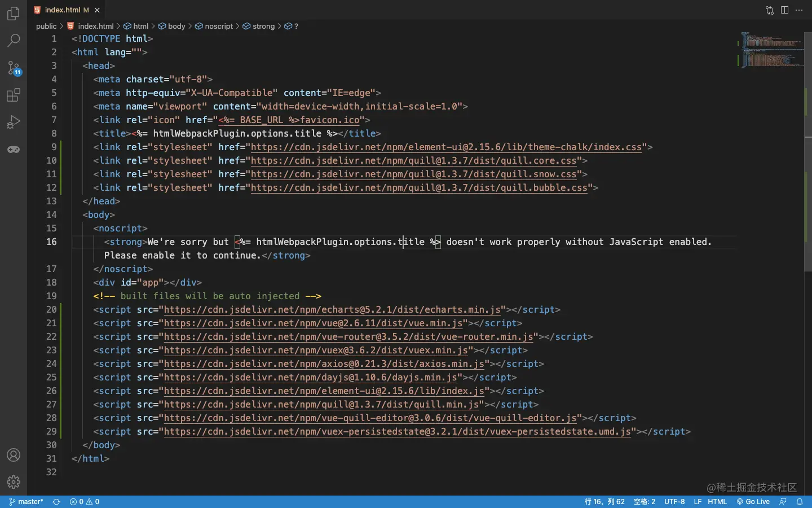Expand the index.html breadcrumb
Image resolution: width=812 pixels, height=508 pixels.
90,26
